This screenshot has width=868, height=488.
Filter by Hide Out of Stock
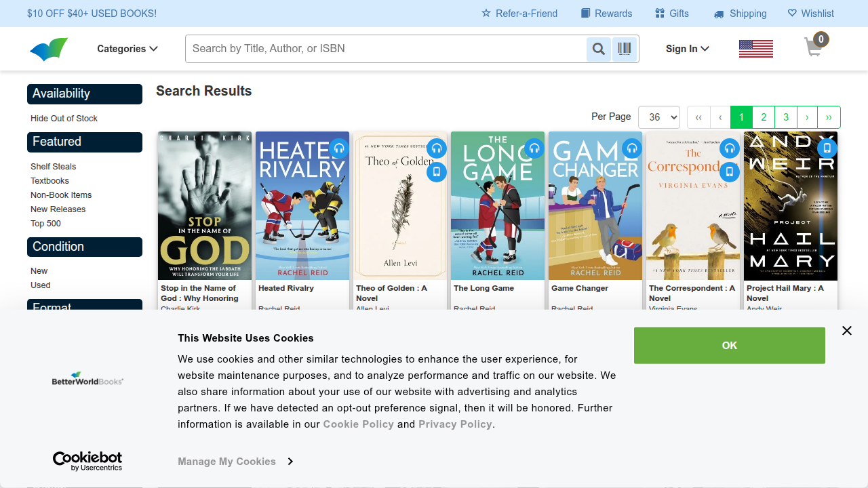click(64, 119)
